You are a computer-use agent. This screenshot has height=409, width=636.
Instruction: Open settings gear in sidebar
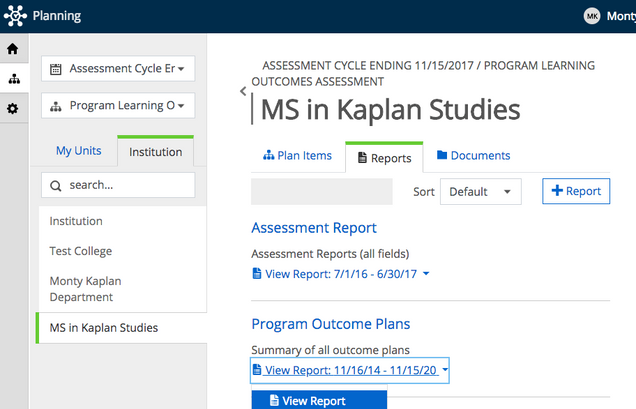click(13, 108)
